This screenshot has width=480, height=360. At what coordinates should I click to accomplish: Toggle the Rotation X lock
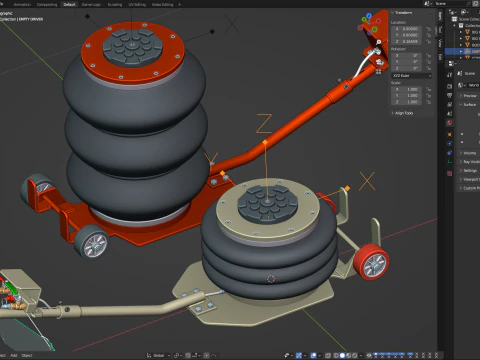click(x=429, y=55)
